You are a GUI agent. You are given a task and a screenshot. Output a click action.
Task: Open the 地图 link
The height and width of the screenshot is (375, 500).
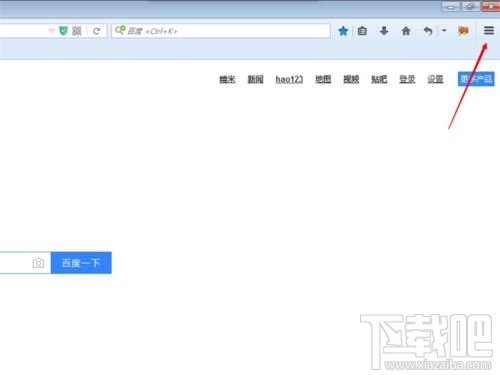point(323,79)
